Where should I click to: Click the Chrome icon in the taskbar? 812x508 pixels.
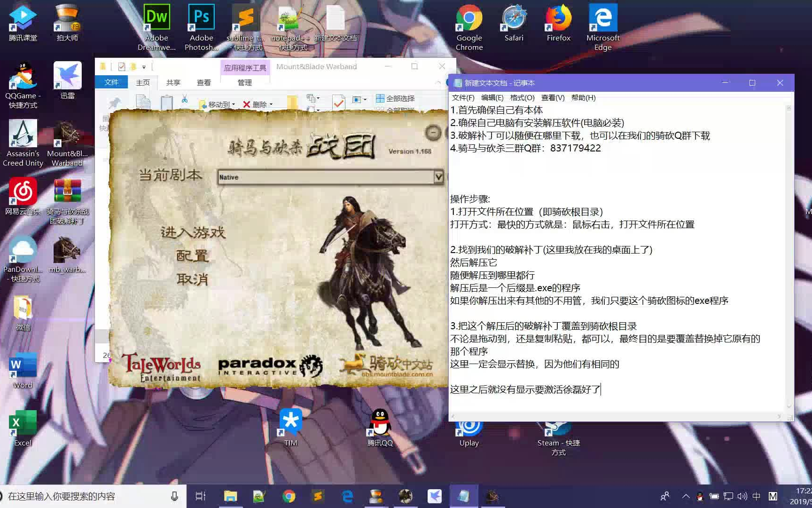[x=289, y=496]
